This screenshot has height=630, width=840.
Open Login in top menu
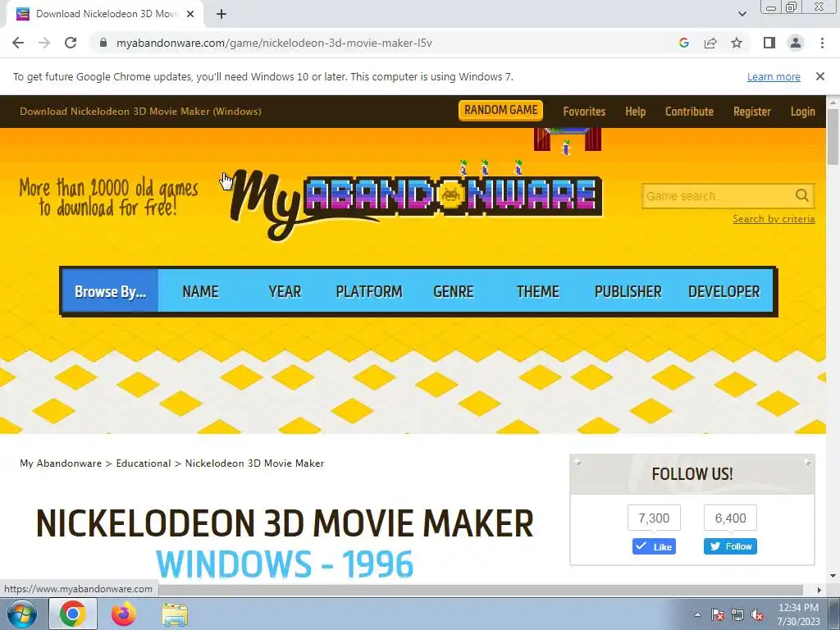coord(802,112)
